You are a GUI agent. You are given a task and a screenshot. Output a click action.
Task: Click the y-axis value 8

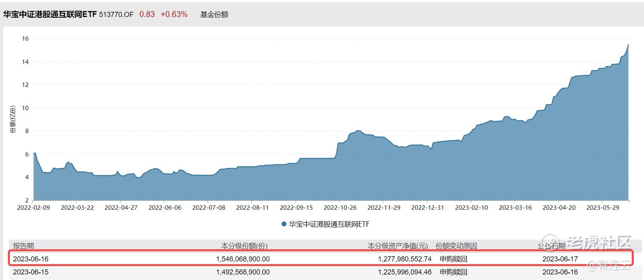point(27,131)
